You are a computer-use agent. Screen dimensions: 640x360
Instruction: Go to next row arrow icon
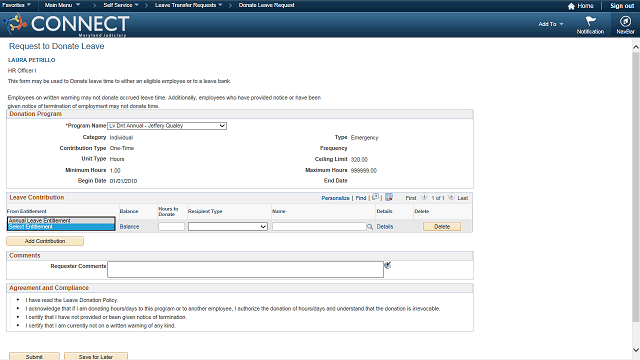(451, 197)
